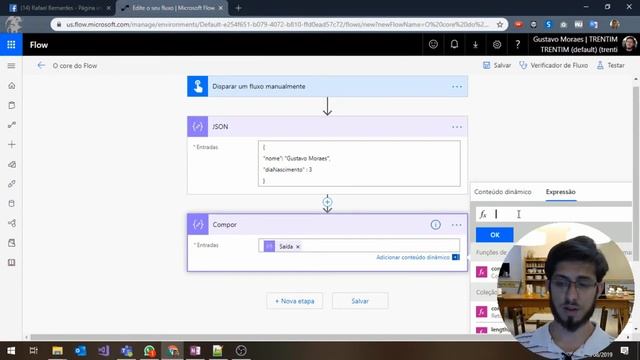Open Verificador de Fluxo
Viewport: 640px width, 360px height.
coord(553,65)
